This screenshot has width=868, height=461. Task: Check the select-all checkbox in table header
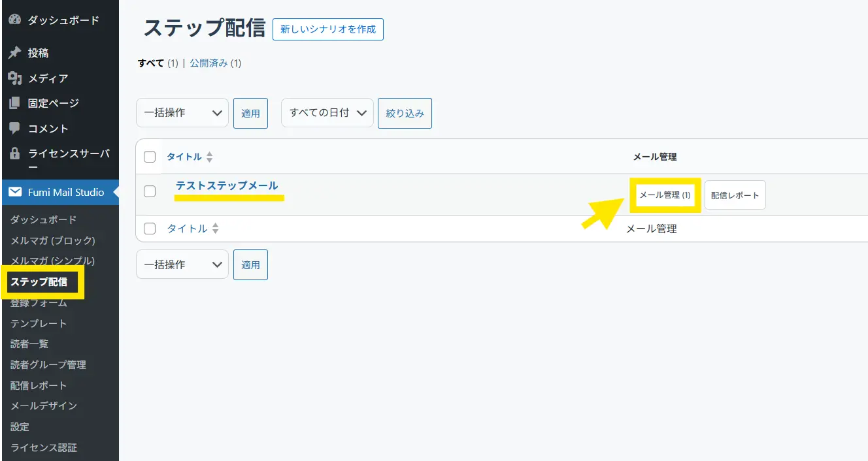150,157
